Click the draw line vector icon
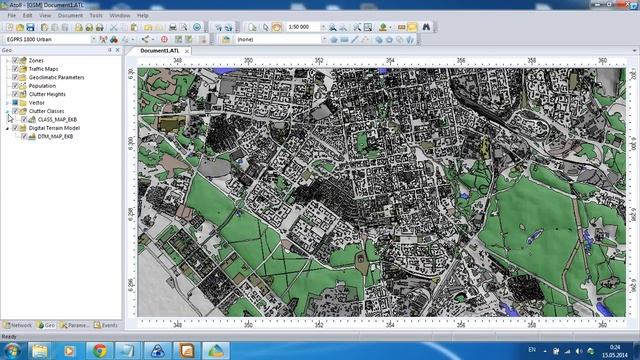 click(355, 40)
